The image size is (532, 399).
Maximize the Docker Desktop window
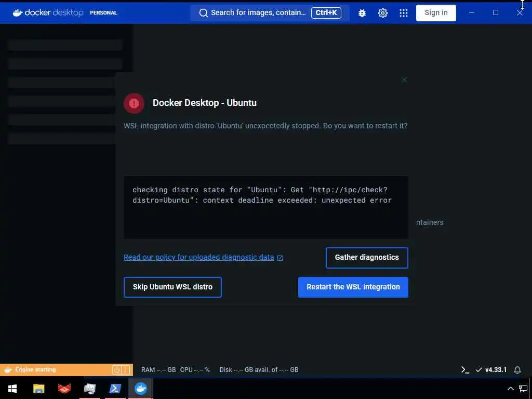(496, 13)
